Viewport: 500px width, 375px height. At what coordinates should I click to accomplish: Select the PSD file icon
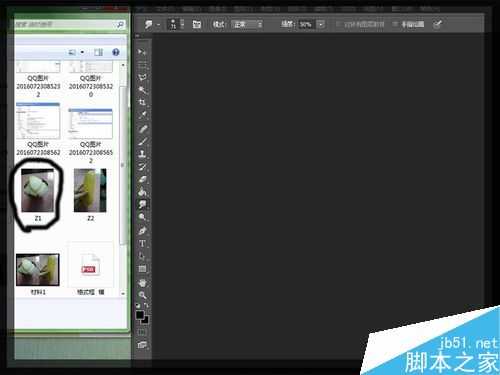point(90,265)
